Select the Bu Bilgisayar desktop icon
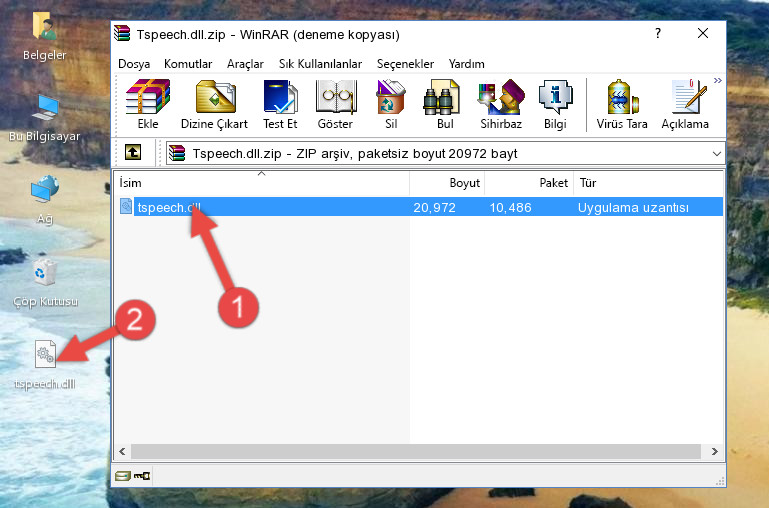This screenshot has height=508, width=769. 45,118
